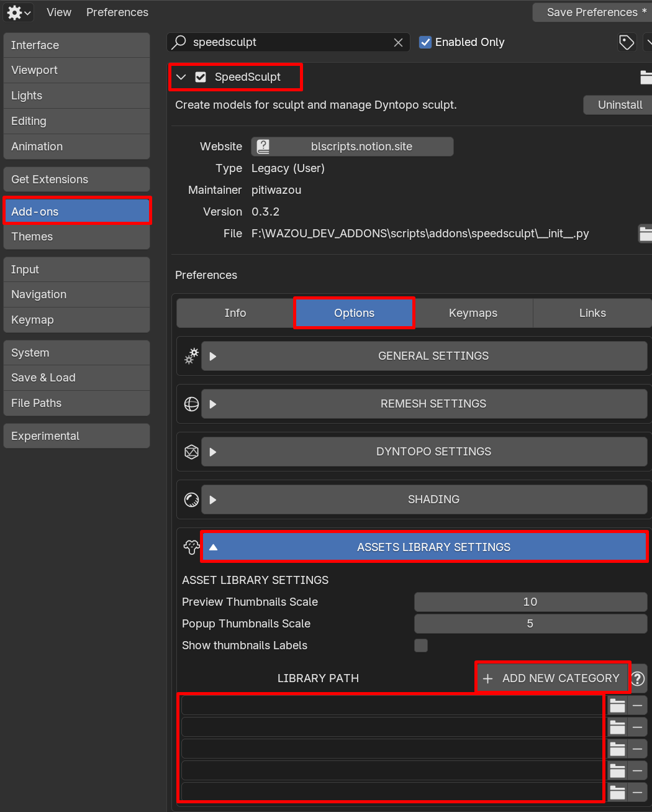Open the editor type gear menu
Viewport: 652px width, 812px height.
[19, 12]
